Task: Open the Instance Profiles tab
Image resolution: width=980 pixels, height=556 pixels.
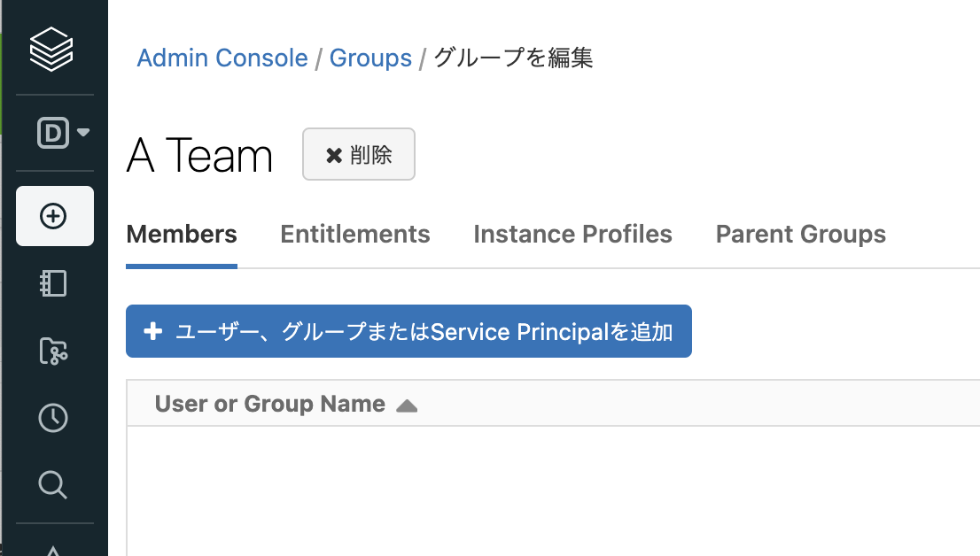Action: pos(572,235)
